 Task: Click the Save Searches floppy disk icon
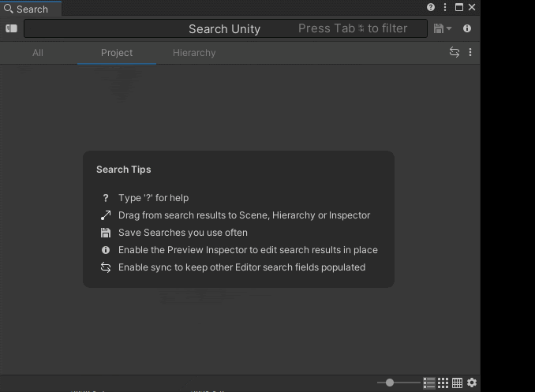(x=439, y=28)
